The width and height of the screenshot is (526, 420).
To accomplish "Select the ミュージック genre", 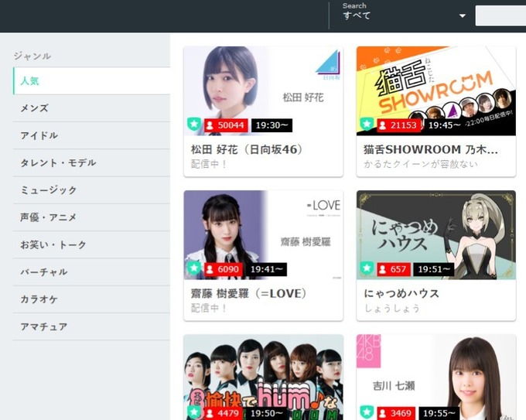I will [91, 190].
